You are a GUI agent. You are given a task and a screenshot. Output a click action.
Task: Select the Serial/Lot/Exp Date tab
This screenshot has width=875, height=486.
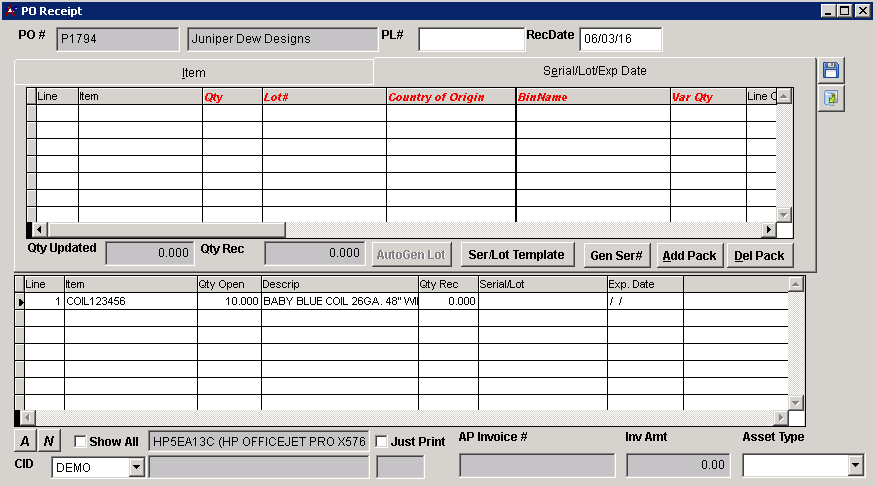(x=594, y=71)
